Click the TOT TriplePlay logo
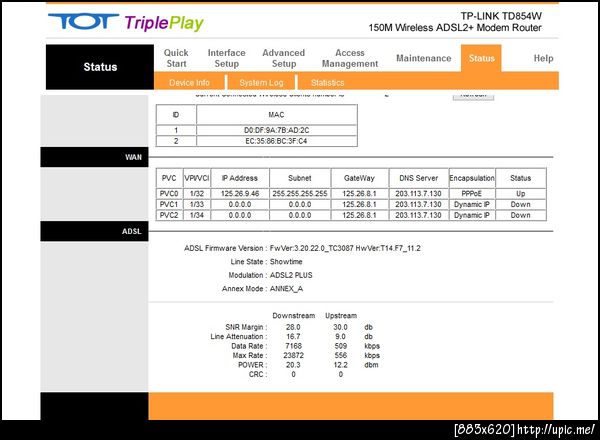The width and height of the screenshot is (600, 440). click(126, 23)
